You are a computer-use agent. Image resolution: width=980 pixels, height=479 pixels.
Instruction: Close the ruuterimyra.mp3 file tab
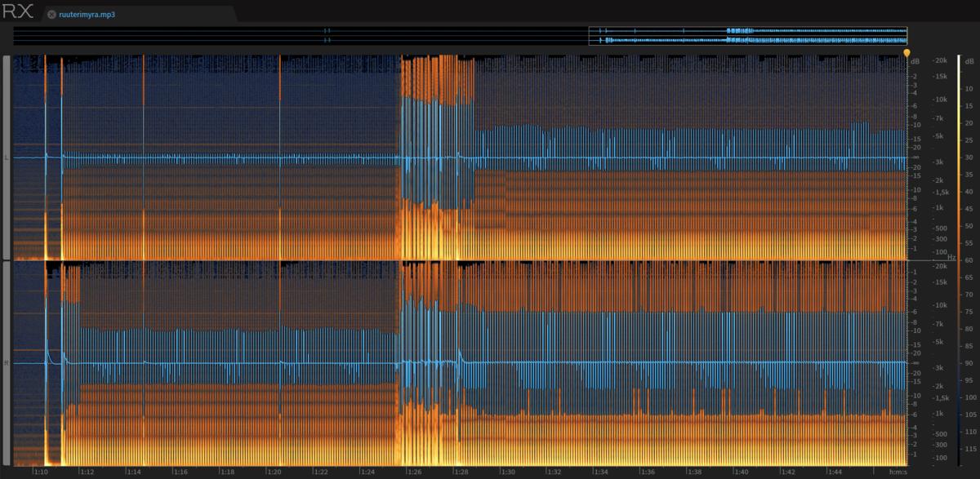pos(52,15)
